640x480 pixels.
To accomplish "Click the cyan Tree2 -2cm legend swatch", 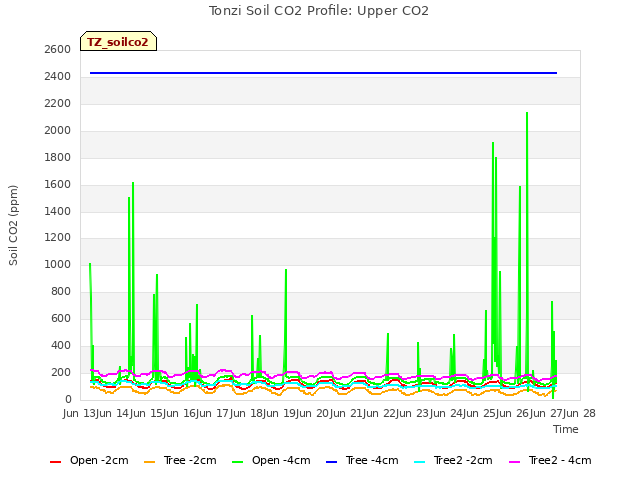I will click(x=420, y=462).
